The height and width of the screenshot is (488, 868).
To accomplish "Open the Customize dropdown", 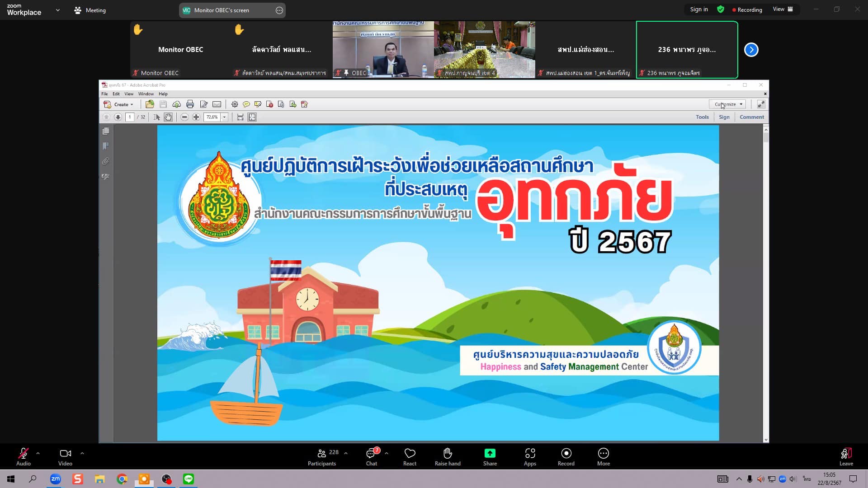I will click(x=727, y=104).
